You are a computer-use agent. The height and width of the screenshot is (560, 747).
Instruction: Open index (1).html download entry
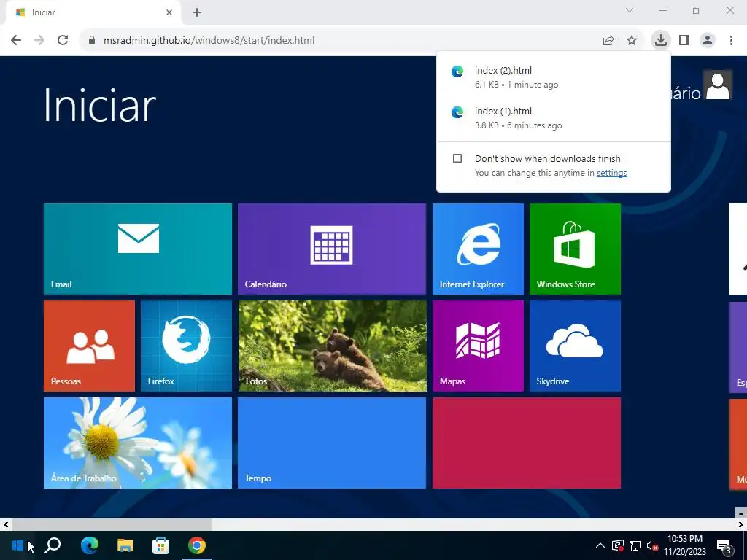coord(554,118)
